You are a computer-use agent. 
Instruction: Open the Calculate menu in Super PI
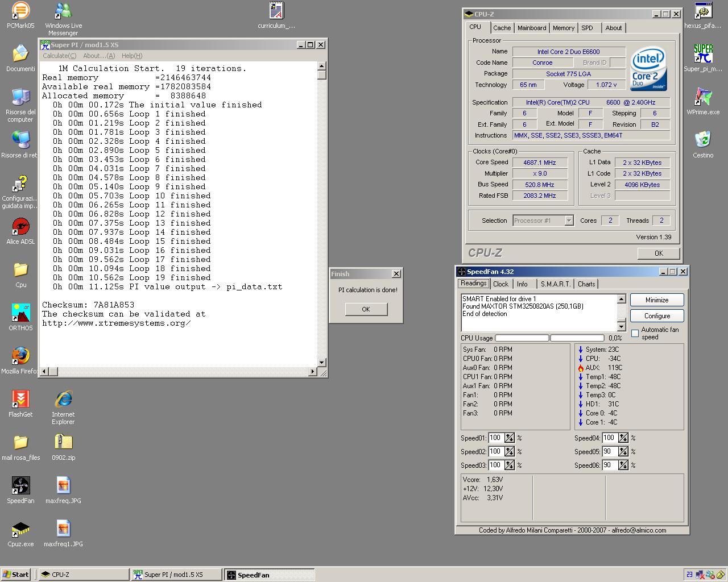click(x=59, y=56)
